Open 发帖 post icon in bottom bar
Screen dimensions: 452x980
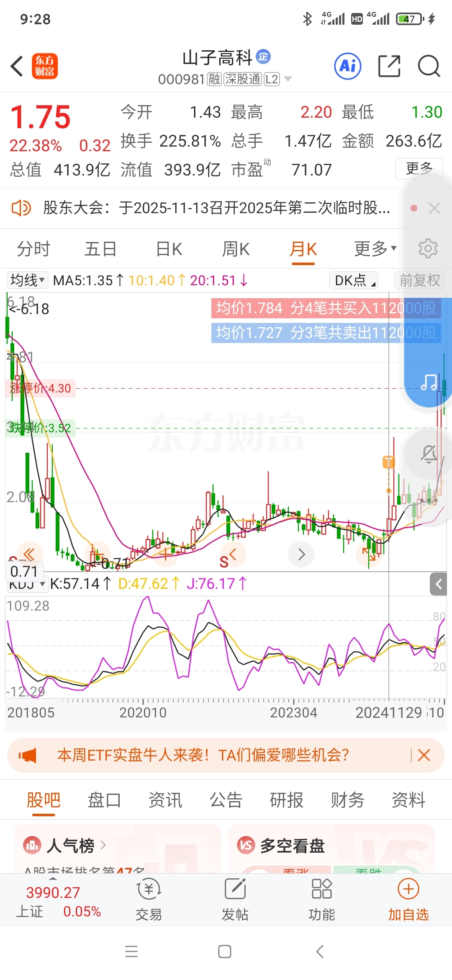click(235, 900)
